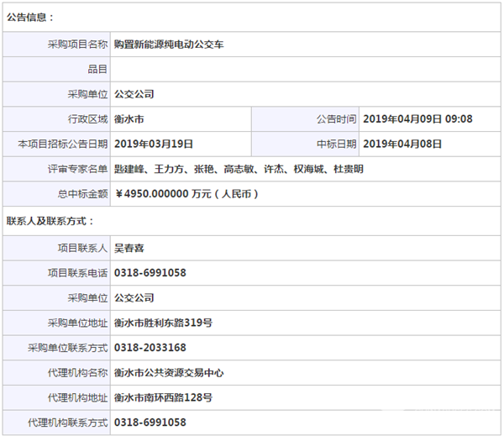Click the 总中标金额 row label
Image resolution: width=504 pixels, height=436 pixels.
coord(83,194)
